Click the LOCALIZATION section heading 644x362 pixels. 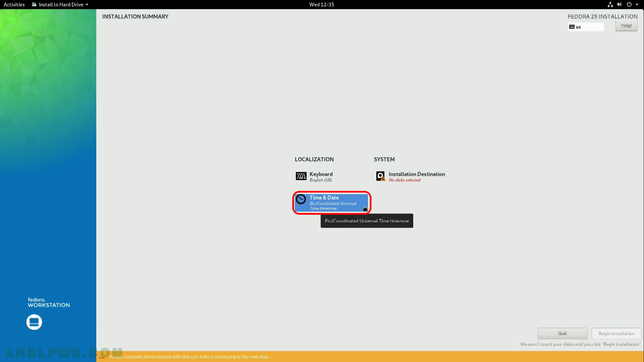(314, 160)
